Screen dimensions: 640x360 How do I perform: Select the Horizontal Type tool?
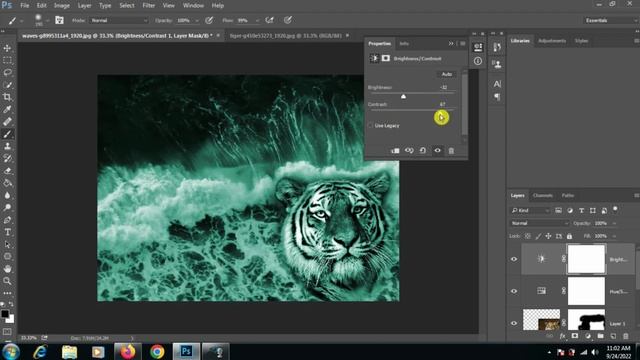coord(7,232)
